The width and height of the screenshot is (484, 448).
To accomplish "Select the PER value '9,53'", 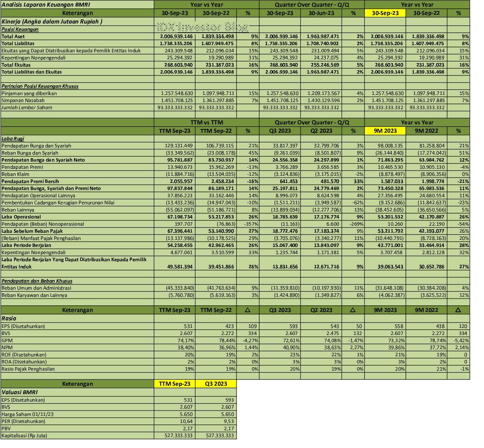I will pos(229,421).
